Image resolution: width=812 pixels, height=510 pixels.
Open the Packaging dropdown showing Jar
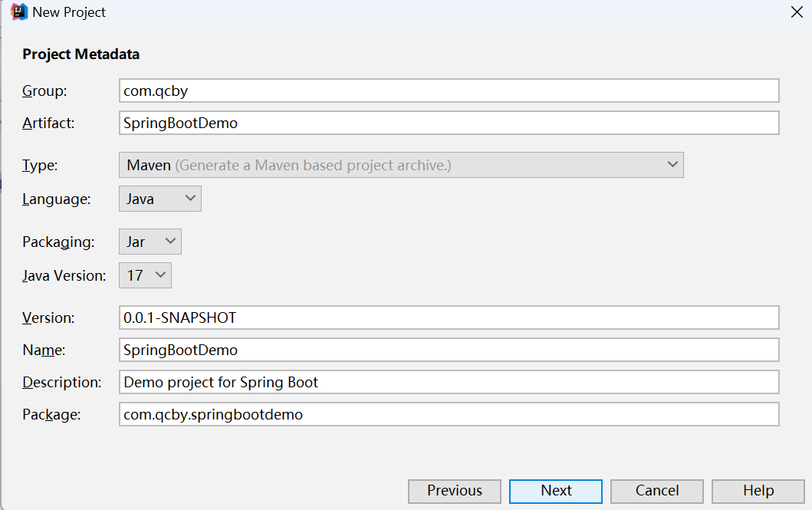coord(150,242)
